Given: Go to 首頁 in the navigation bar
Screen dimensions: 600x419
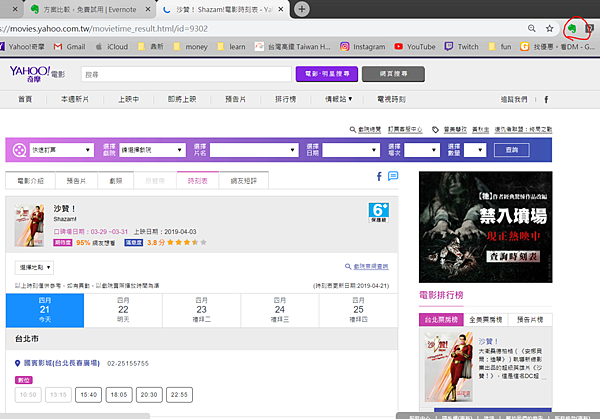Looking at the screenshot, I should tap(25, 99).
